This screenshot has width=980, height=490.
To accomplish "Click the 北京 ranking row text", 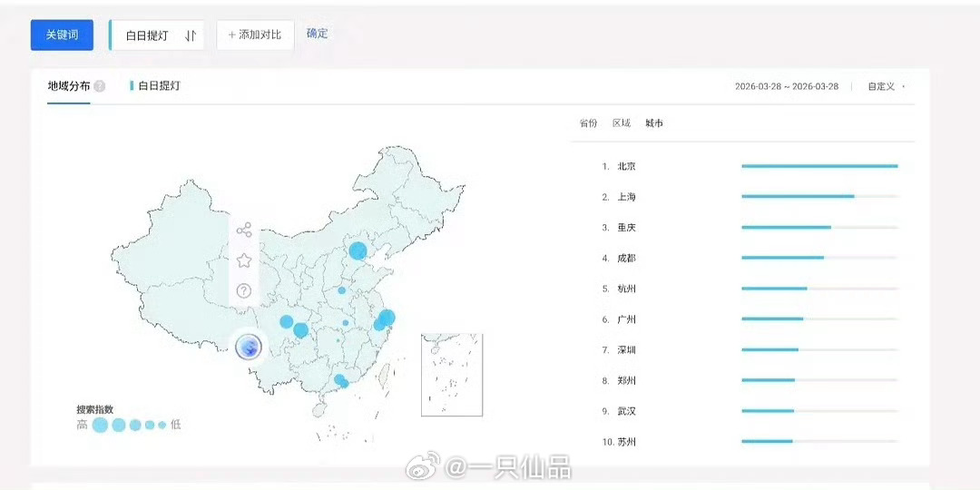I will (x=626, y=166).
